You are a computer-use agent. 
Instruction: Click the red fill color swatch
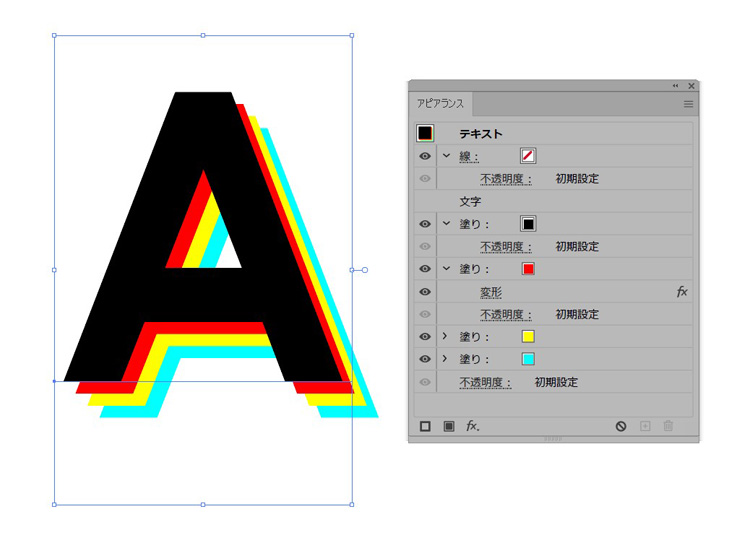click(528, 269)
